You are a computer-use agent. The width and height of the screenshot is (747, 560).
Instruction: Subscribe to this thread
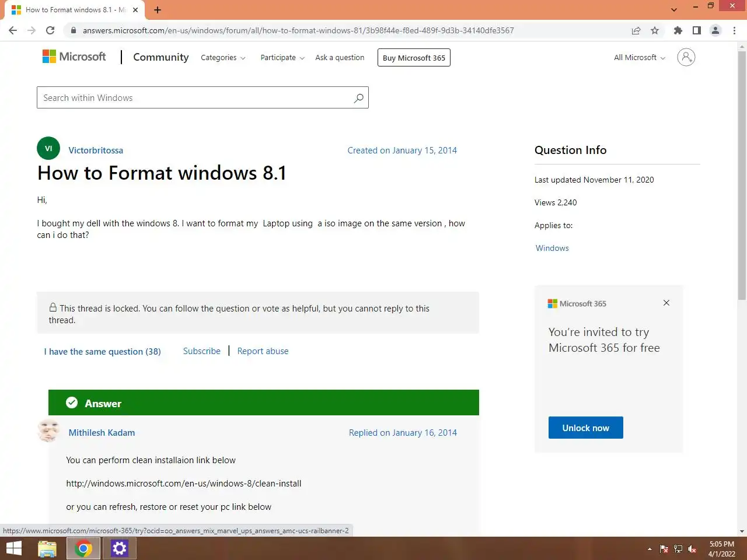coord(202,351)
